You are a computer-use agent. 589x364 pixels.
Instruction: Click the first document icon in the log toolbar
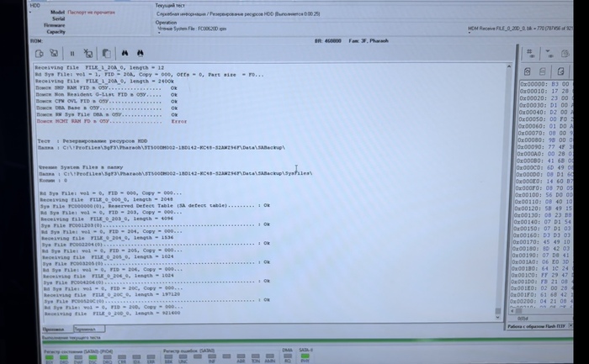click(39, 54)
